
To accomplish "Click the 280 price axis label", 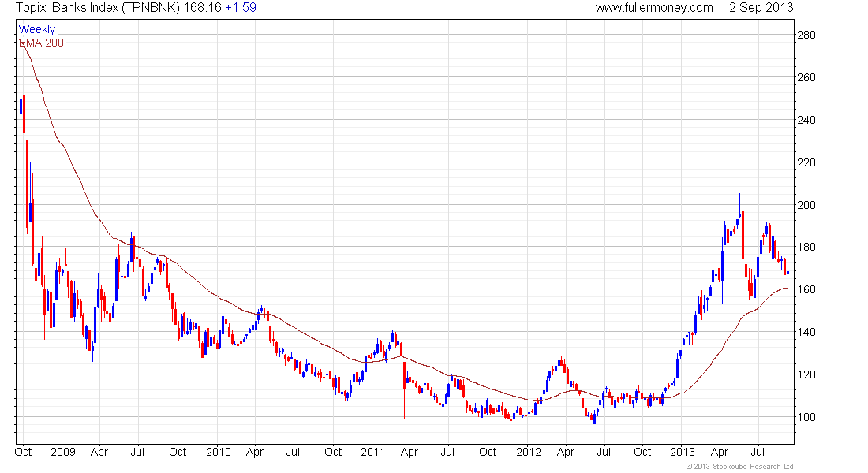I will point(806,35).
